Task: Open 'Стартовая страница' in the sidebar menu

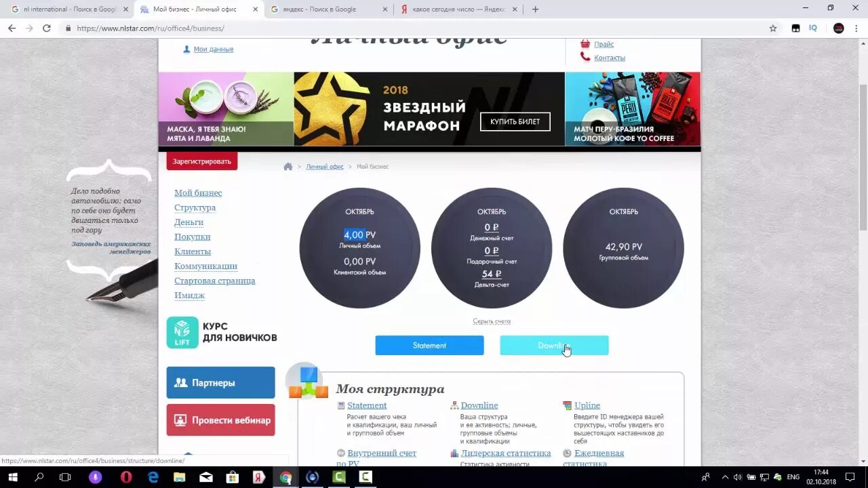Action: point(214,281)
